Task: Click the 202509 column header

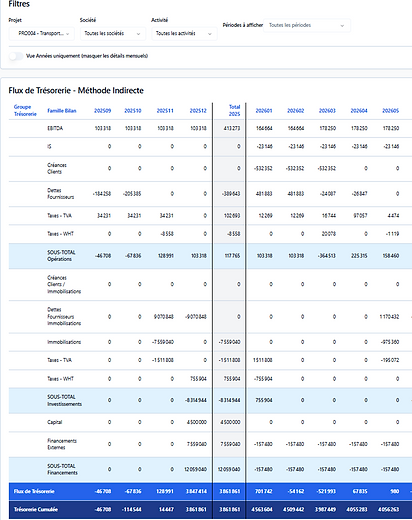Action: 103,111
